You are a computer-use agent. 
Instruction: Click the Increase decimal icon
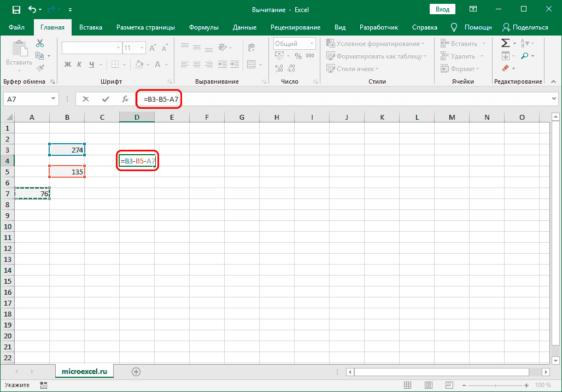(x=278, y=67)
